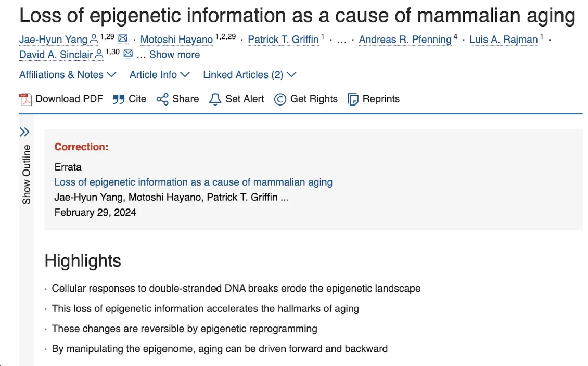Click envelope icon next to Jae-Hyun Yang
This screenshot has height=366, width=588.
click(x=123, y=39)
